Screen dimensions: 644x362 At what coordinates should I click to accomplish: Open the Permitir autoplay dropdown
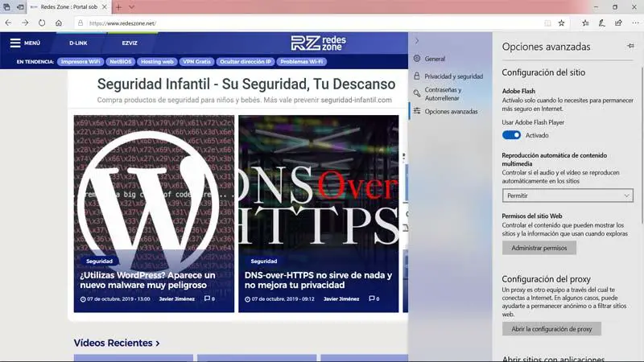[568, 195]
